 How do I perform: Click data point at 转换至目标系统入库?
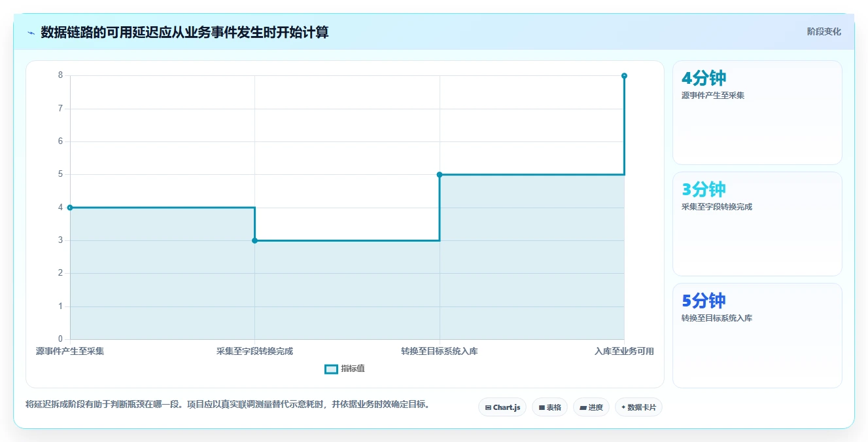click(440, 174)
